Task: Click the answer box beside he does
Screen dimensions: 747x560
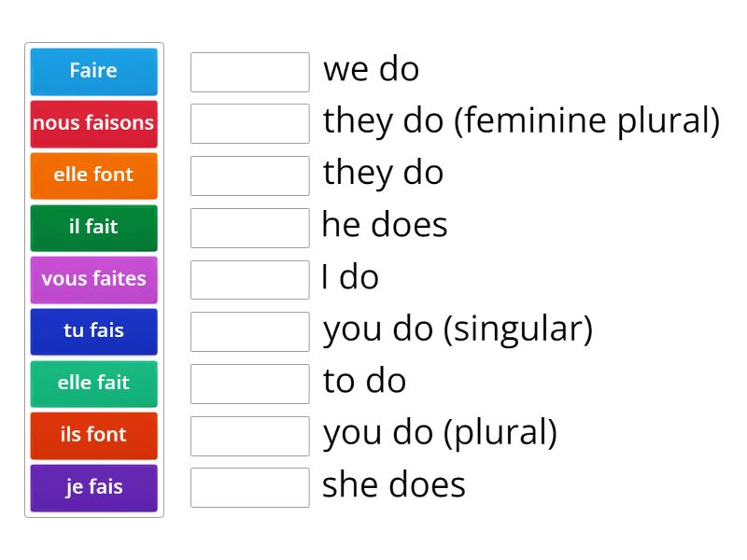Action: pos(249,226)
